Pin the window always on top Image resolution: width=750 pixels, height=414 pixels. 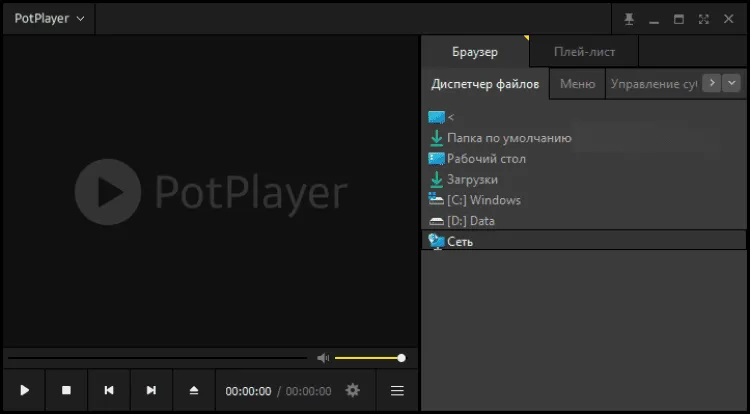[629, 19]
